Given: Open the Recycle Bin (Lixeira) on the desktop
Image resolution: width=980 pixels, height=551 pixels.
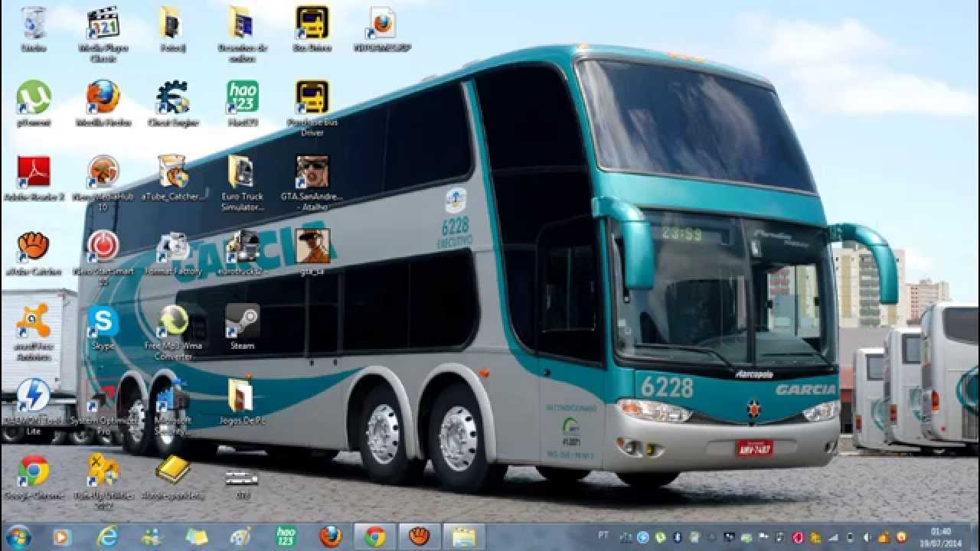Looking at the screenshot, I should (x=34, y=29).
